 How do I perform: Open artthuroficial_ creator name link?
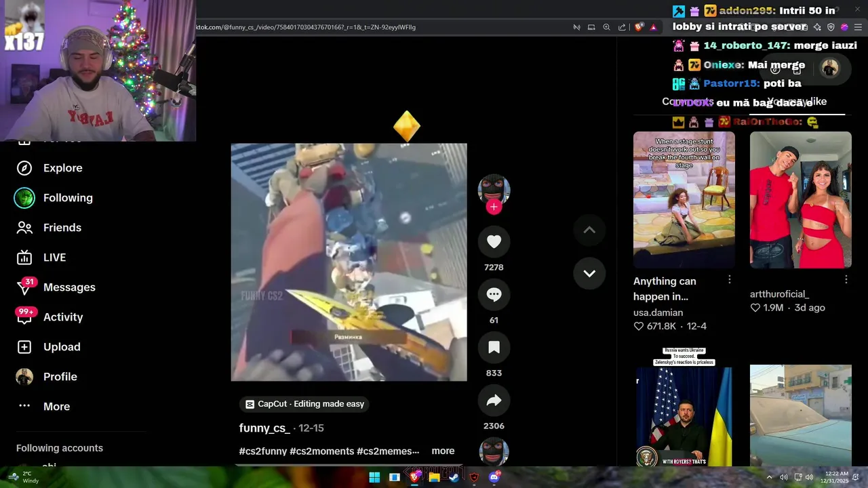click(779, 294)
